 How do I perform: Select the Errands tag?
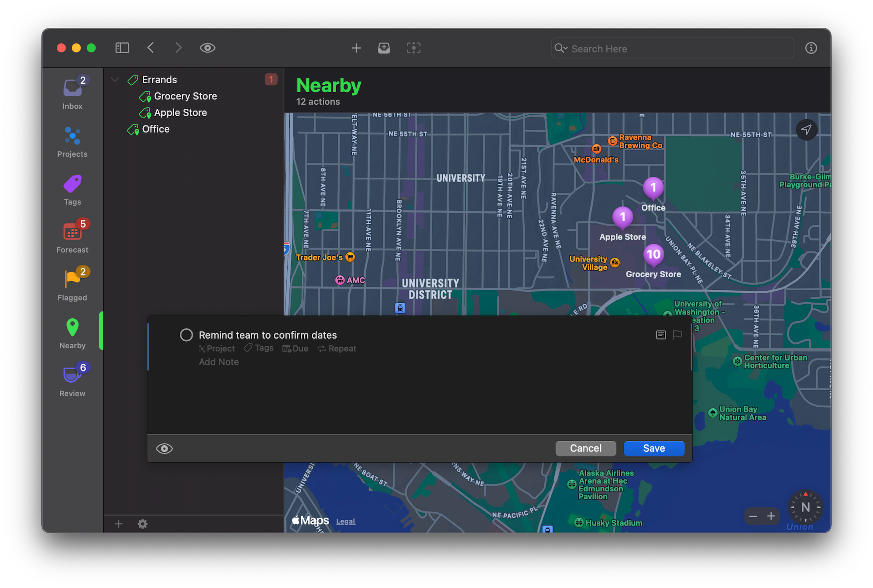click(x=159, y=79)
